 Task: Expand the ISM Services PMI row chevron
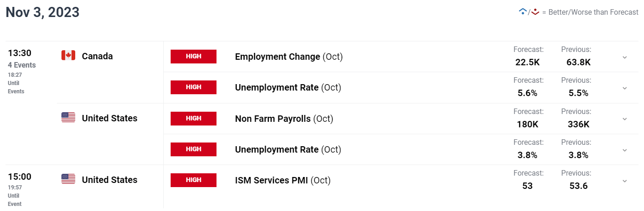624,181
